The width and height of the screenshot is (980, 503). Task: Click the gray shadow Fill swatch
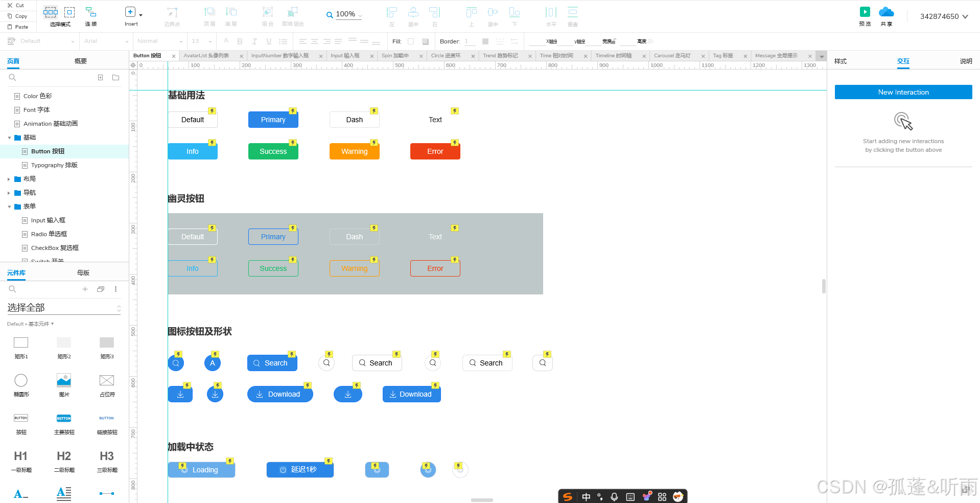click(x=425, y=41)
